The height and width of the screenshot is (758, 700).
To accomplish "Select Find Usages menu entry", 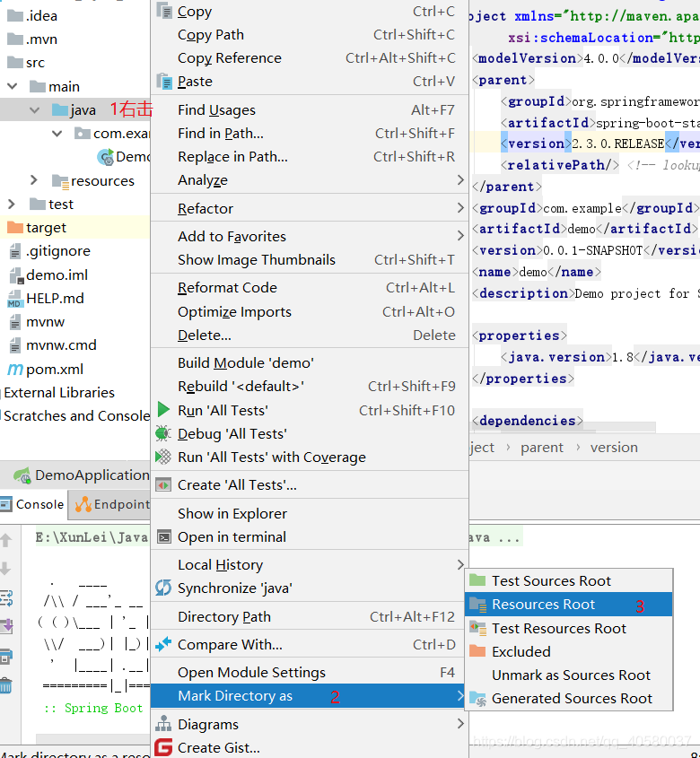I will [310, 110].
